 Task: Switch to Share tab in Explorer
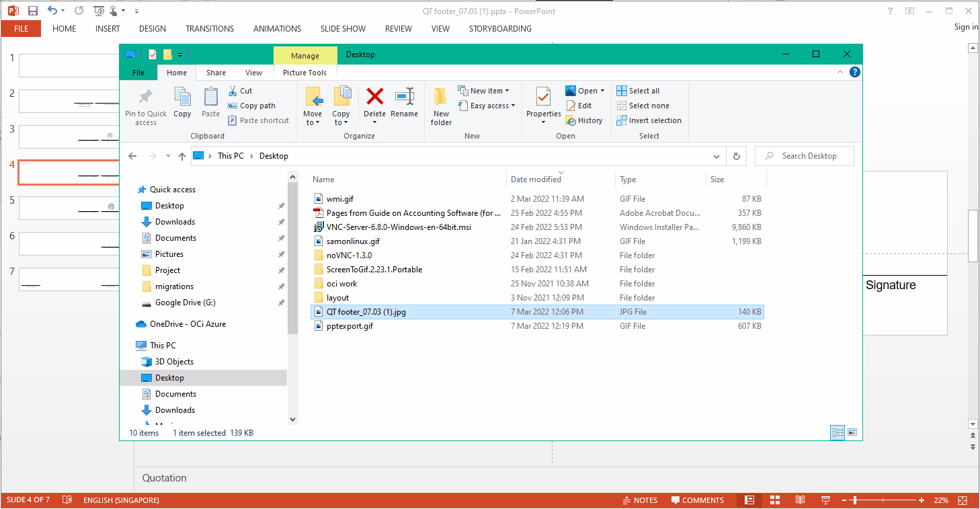point(216,73)
